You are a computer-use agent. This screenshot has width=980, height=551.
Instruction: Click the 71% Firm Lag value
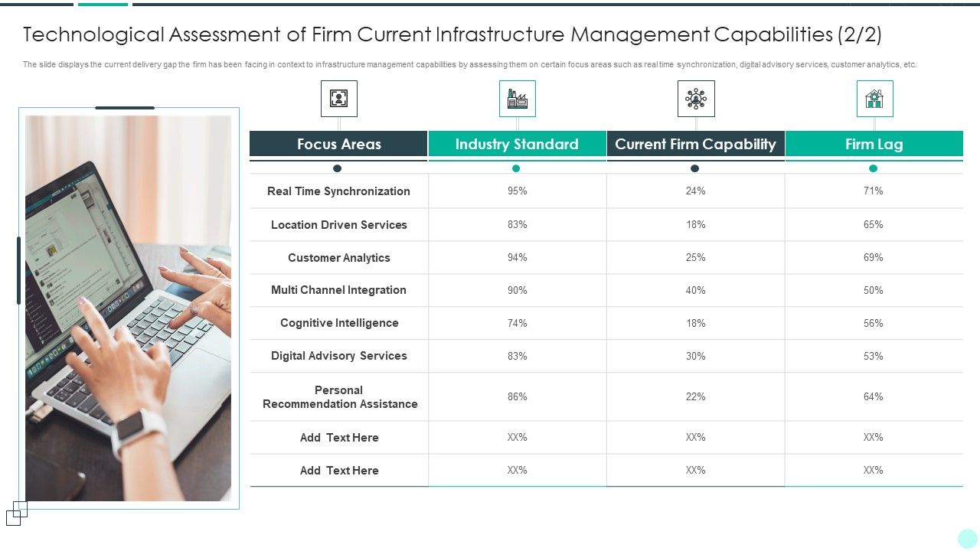point(873,191)
